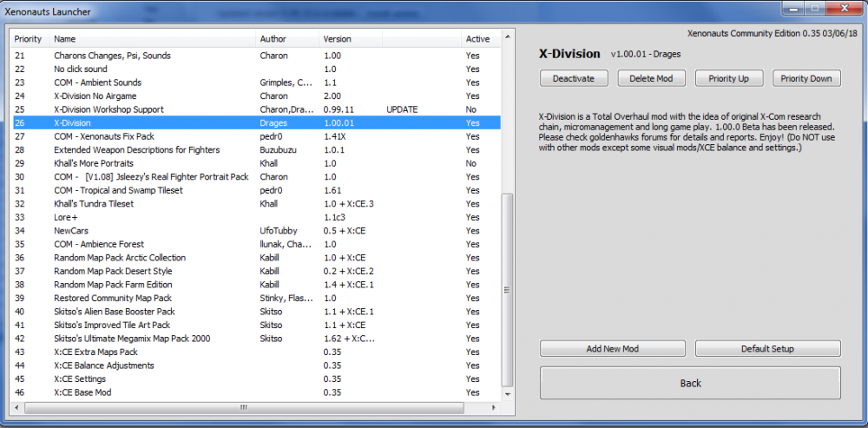
Task: Select 'Jsleezy's Real Fighter Portrait Pack' mod
Action: (x=256, y=176)
